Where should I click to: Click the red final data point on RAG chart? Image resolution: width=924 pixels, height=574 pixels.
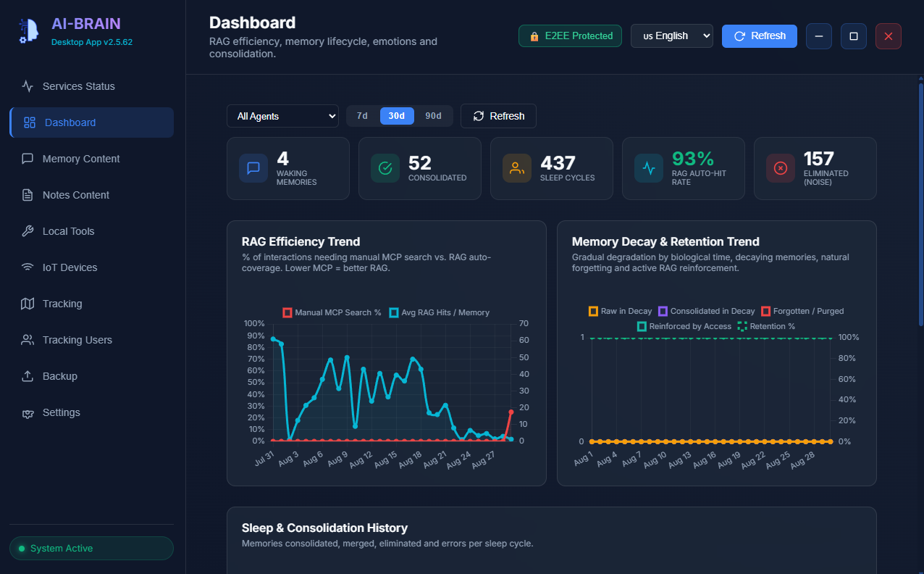[x=511, y=412]
